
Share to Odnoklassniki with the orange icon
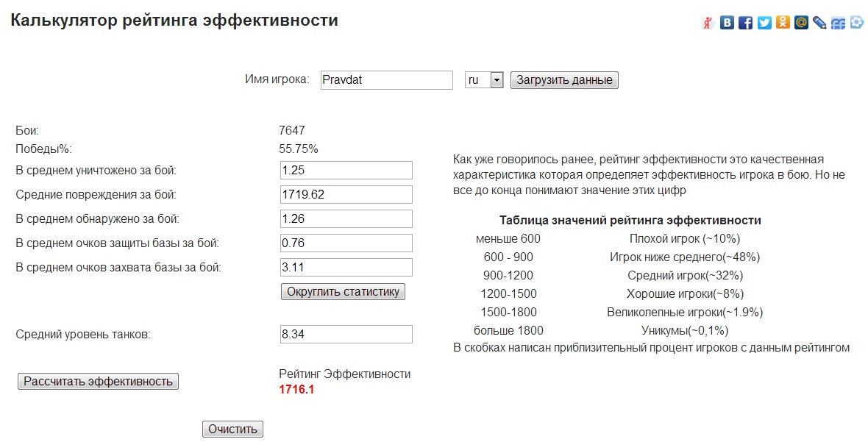point(783,23)
